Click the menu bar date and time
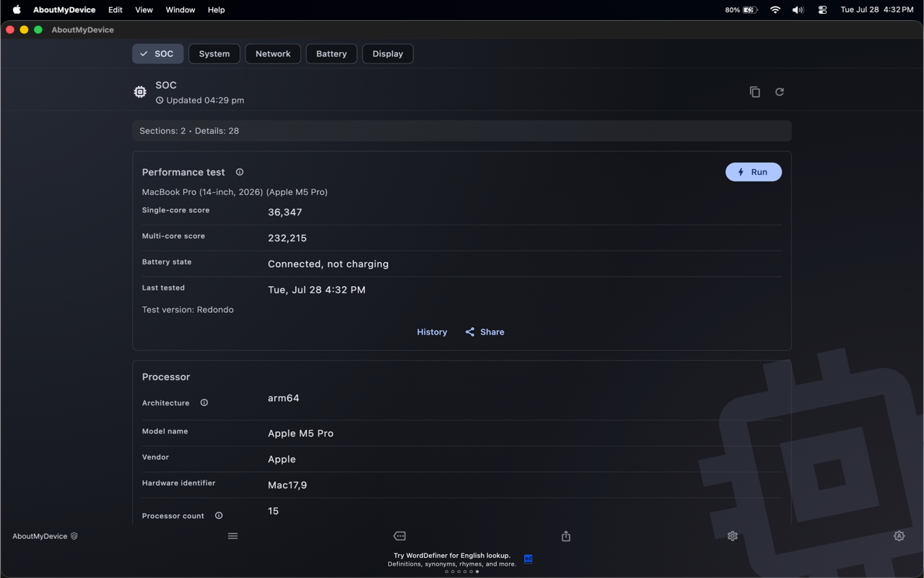This screenshot has width=924, height=578. tap(877, 10)
